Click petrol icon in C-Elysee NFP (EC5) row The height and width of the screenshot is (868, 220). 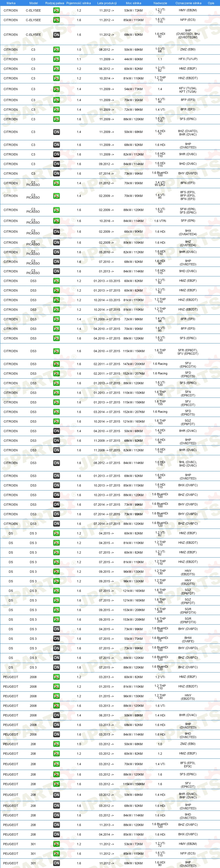tap(57, 20)
